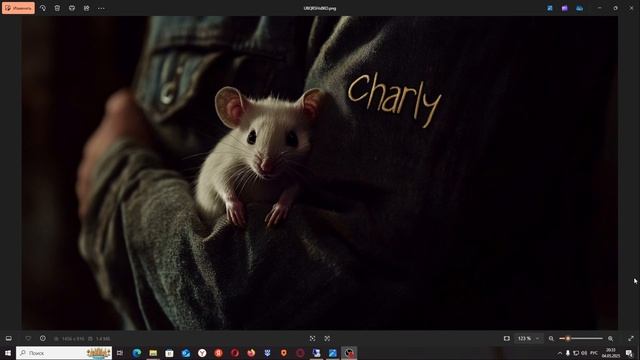Open the notification center icon
Viewport: 640px width, 360px height.
coord(629,353)
